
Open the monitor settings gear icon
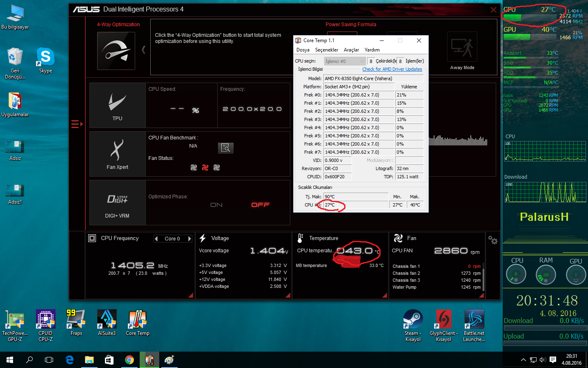coord(493,240)
